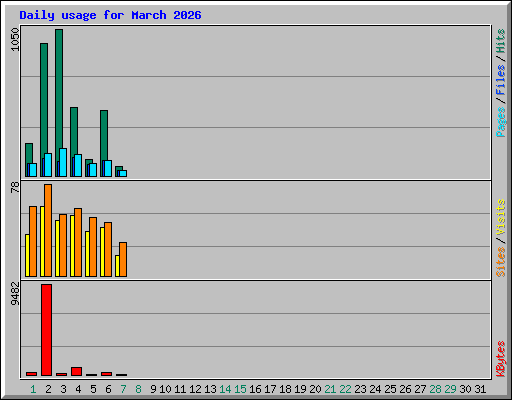Click day label '1' on the x-axis
This screenshot has height=400, width=512.
[33, 389]
